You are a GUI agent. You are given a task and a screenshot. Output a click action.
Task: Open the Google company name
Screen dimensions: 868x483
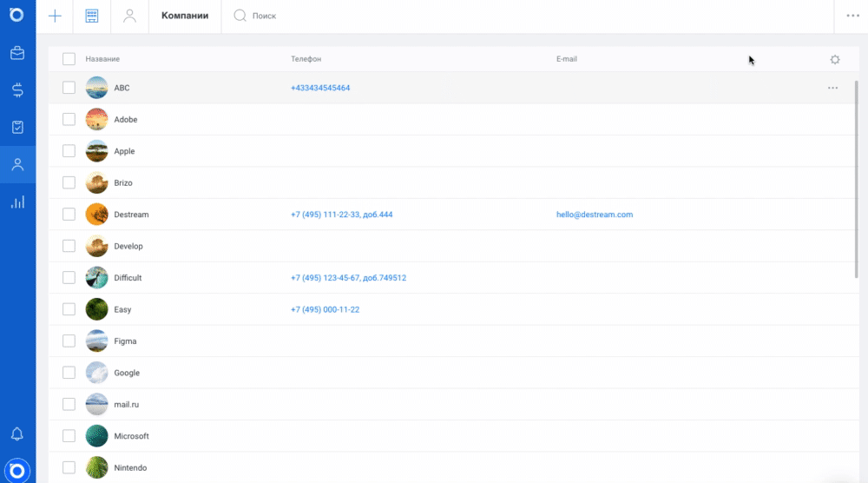tap(127, 373)
